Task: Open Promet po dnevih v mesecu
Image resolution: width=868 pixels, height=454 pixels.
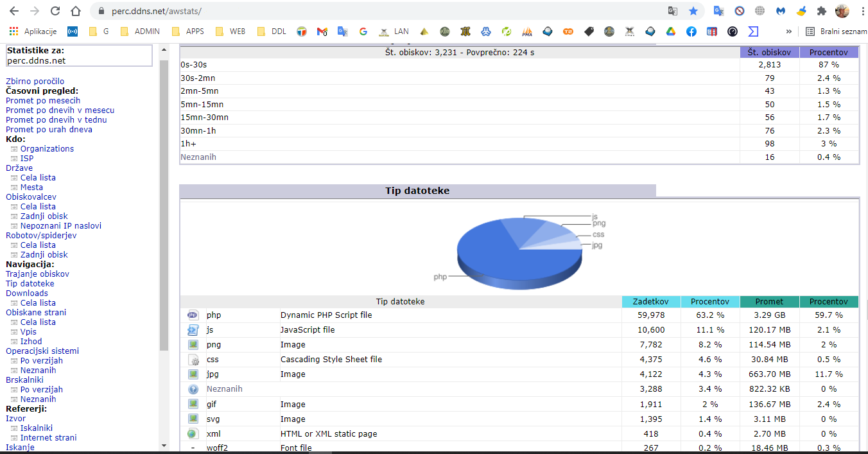Action: click(x=60, y=110)
